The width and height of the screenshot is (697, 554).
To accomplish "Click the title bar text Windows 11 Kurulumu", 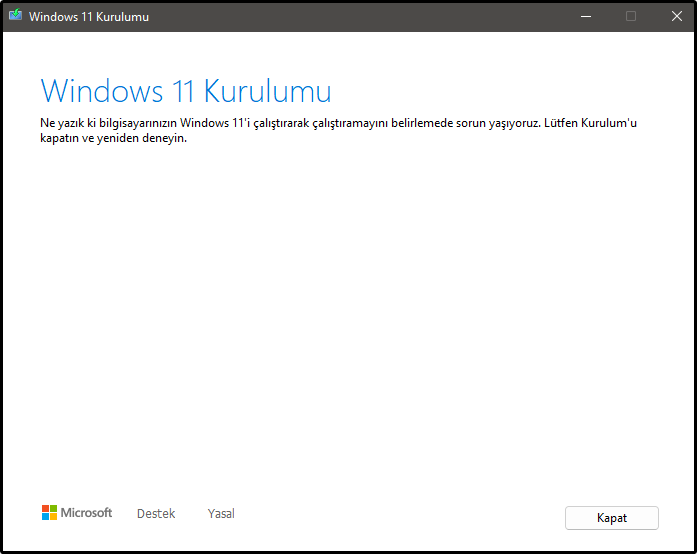I will [89, 17].
